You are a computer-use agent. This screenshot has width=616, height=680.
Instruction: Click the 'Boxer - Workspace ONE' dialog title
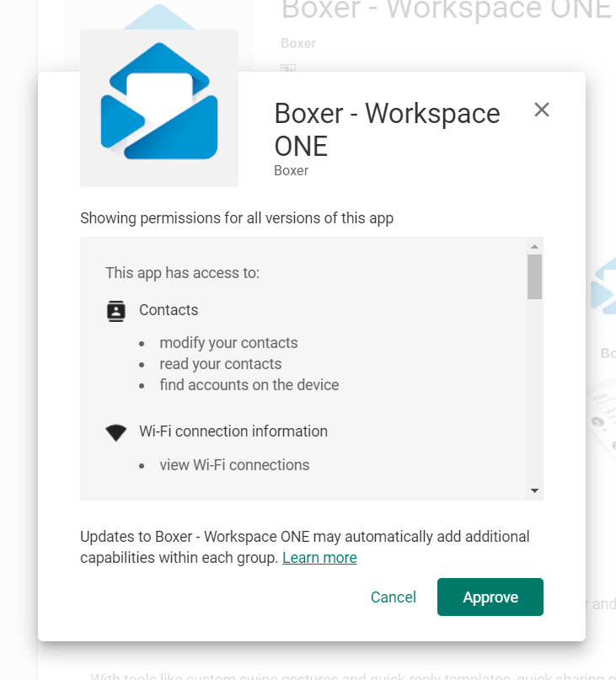pyautogui.click(x=387, y=130)
